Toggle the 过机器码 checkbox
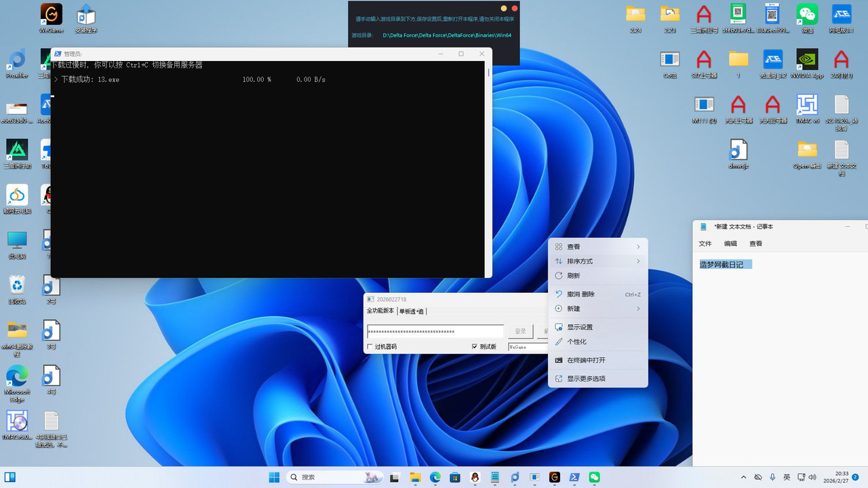The width and height of the screenshot is (868, 488). pyautogui.click(x=370, y=346)
